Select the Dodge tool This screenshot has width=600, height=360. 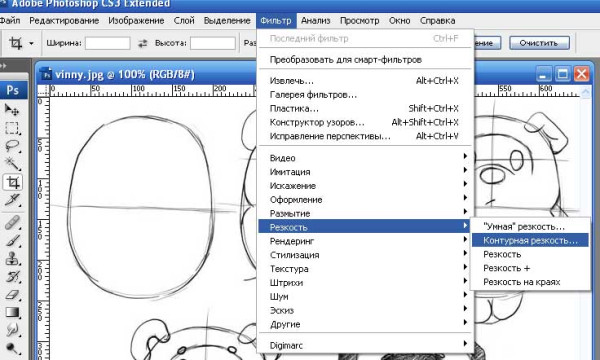(x=12, y=348)
